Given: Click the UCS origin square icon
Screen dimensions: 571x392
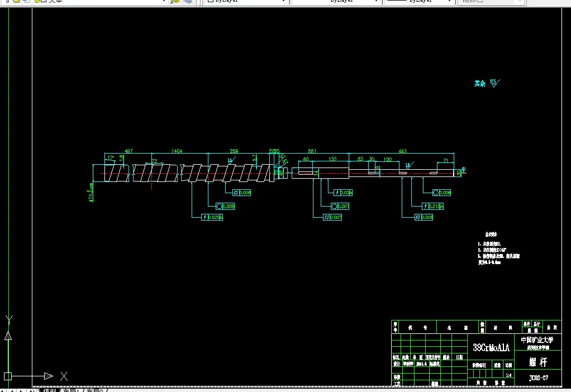Looking at the screenshot, I should pos(8,376).
